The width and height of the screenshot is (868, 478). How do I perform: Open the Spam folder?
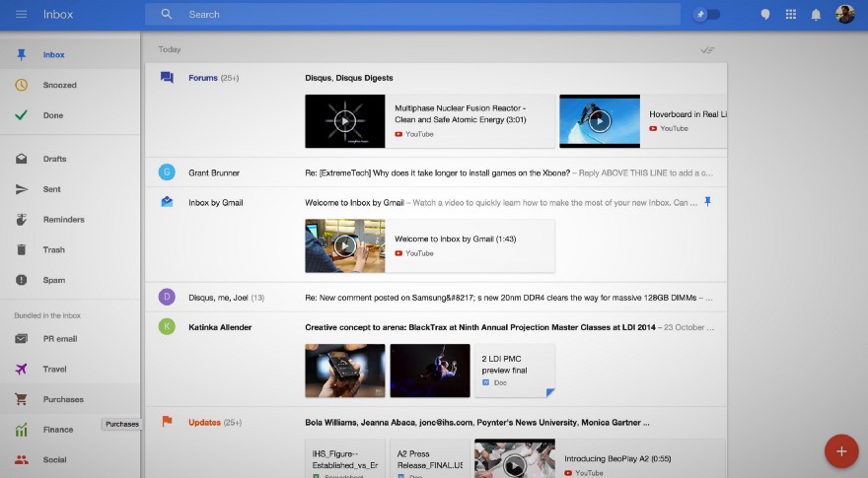(70, 281)
